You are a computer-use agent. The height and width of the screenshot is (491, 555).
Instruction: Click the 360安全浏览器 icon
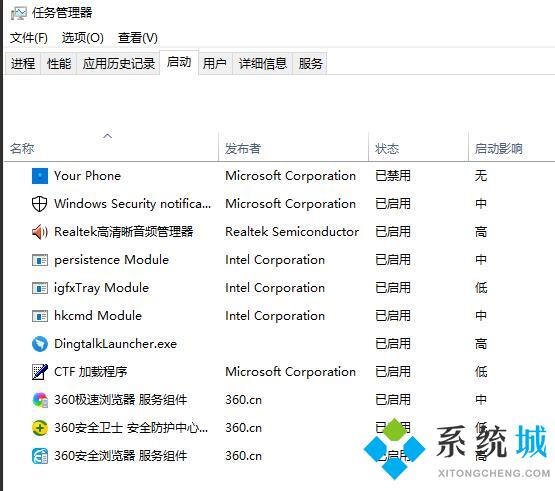click(40, 456)
